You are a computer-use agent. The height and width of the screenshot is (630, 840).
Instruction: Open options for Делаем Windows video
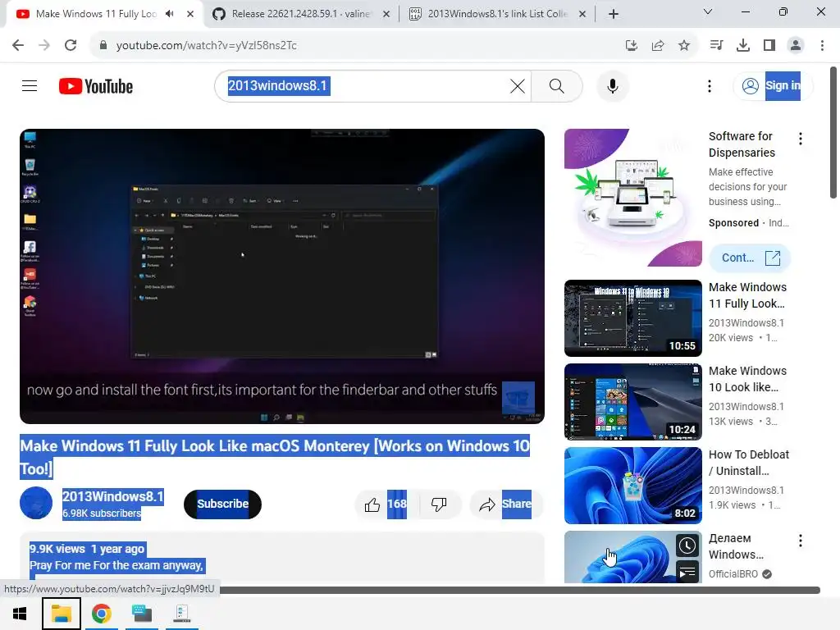click(x=801, y=541)
